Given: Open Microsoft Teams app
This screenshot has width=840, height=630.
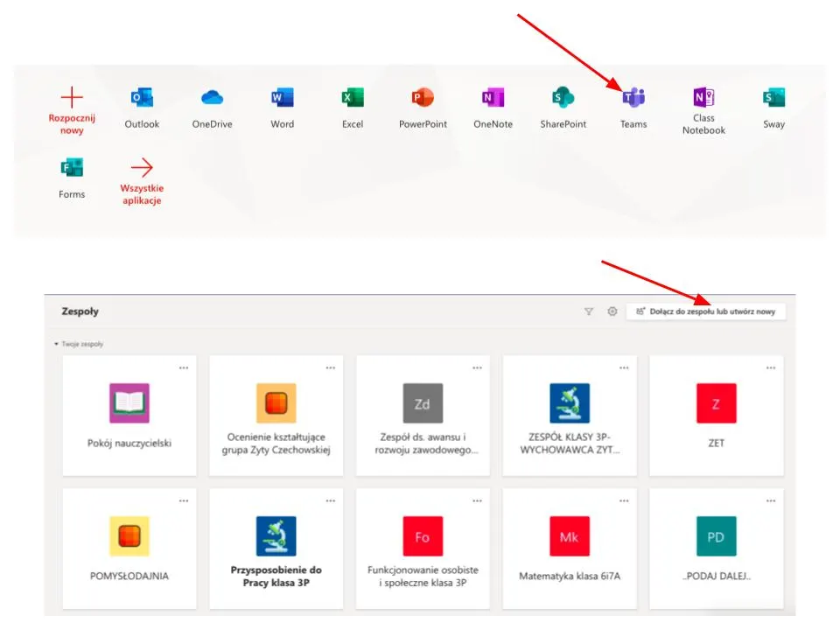Looking at the screenshot, I should pos(633,98).
